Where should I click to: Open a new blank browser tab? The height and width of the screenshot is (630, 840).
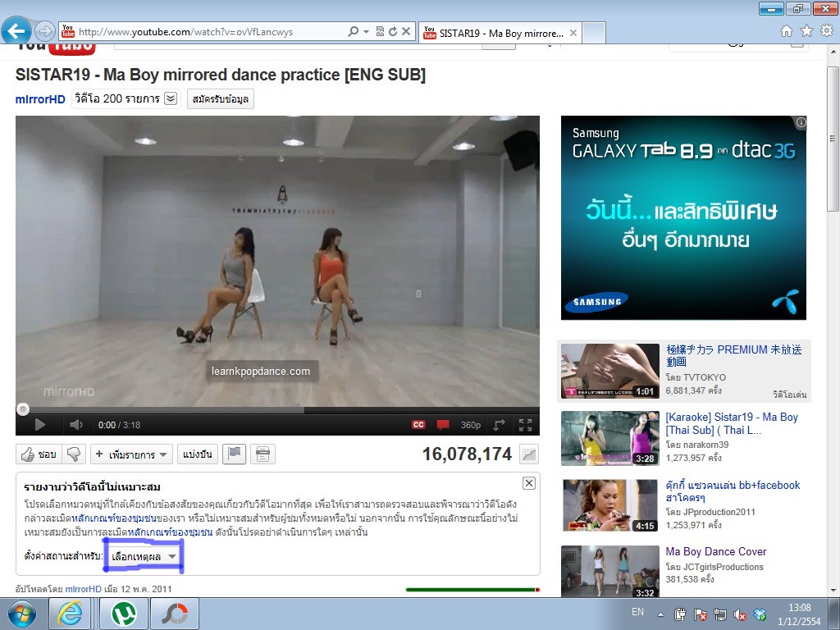(x=594, y=33)
